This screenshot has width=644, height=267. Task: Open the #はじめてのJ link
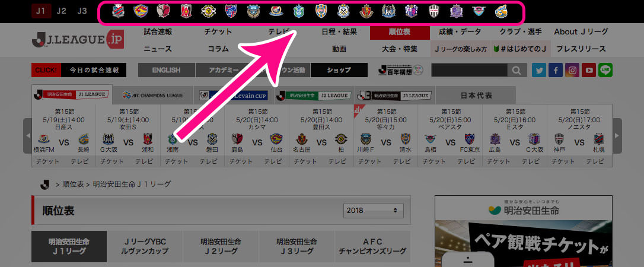click(x=521, y=49)
